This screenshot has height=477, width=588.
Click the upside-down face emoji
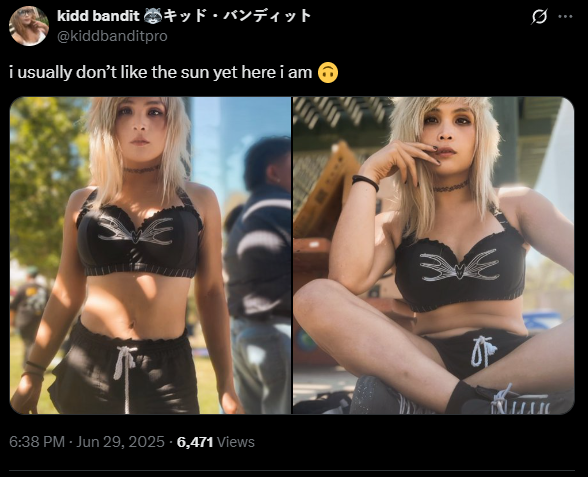tap(328, 72)
